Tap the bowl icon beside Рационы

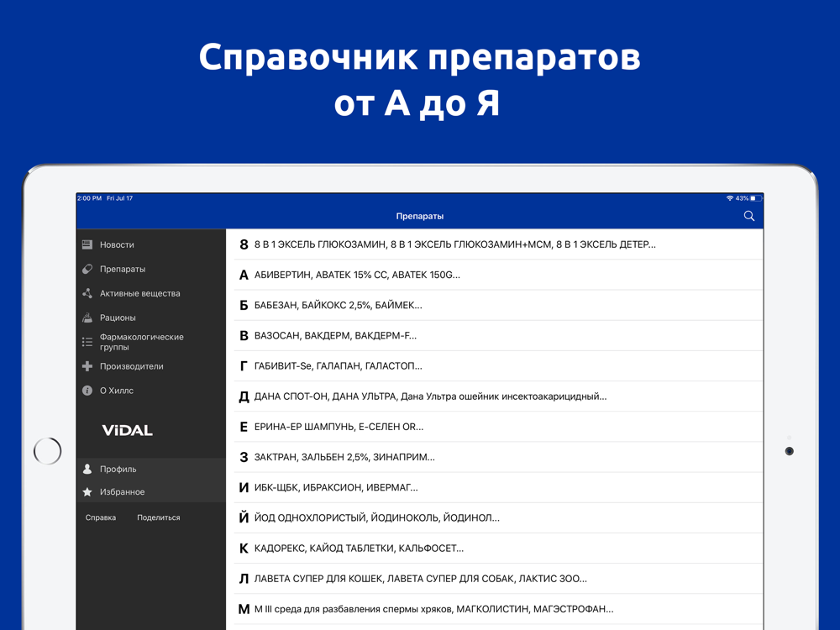(x=87, y=318)
